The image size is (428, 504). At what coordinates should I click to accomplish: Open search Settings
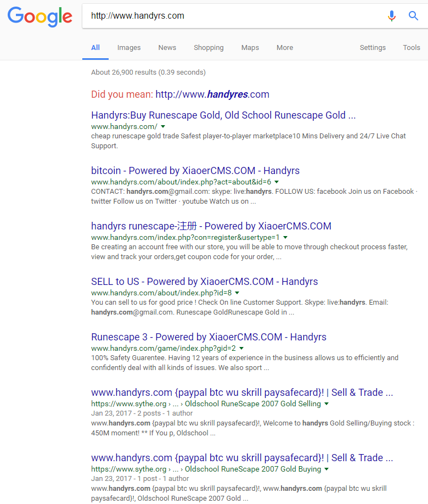point(373,48)
